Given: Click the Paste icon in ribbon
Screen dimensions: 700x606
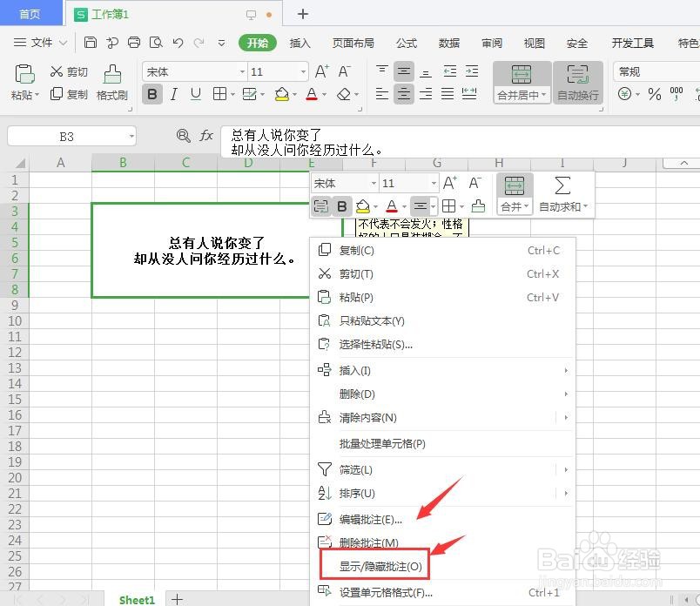Looking at the screenshot, I should coord(24,74).
